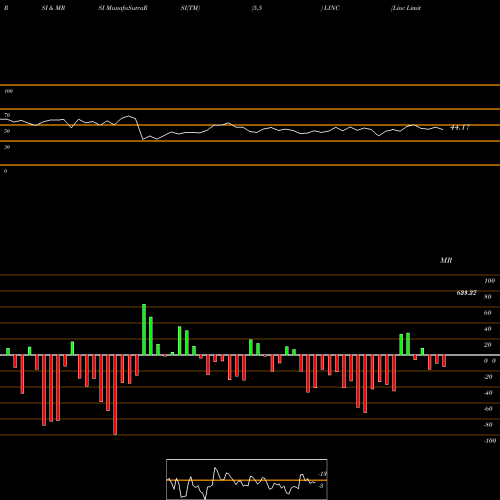Click the RSI axis label 70

pyautogui.click(x=7, y=115)
